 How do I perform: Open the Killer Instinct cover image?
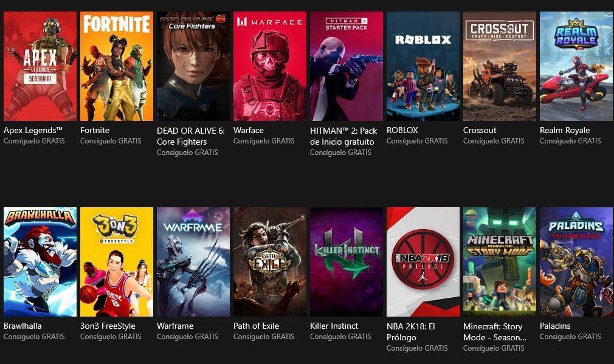[x=347, y=262]
